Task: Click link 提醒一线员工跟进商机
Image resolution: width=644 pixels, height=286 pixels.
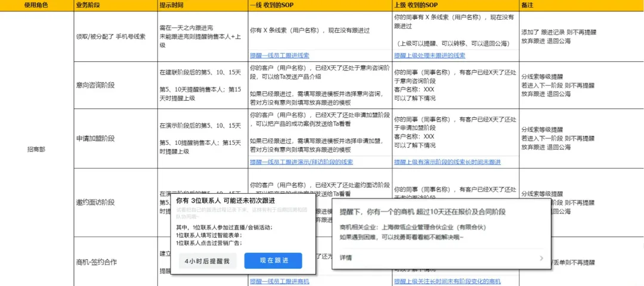Action: click(x=280, y=281)
